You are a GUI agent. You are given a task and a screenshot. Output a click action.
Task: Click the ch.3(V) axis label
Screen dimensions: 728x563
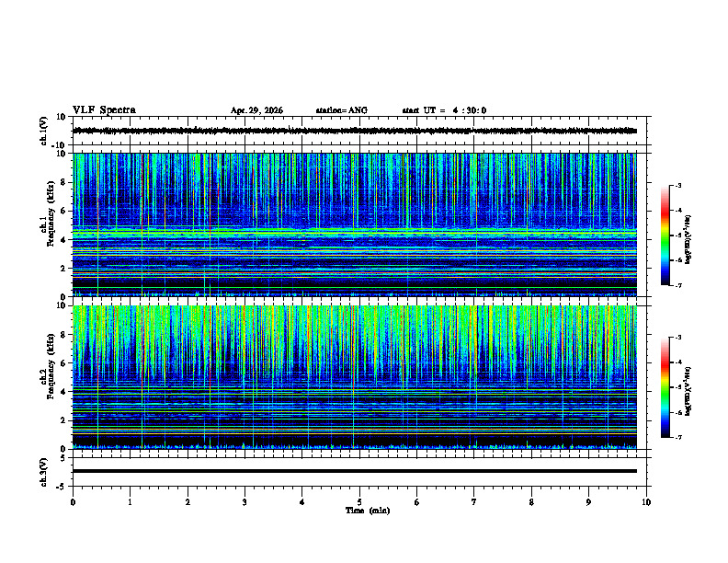43,472
